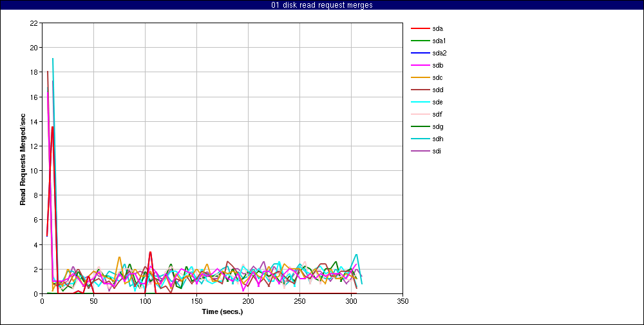Click the "Read Requests Merged/sec" y-axis label

(x=23, y=159)
